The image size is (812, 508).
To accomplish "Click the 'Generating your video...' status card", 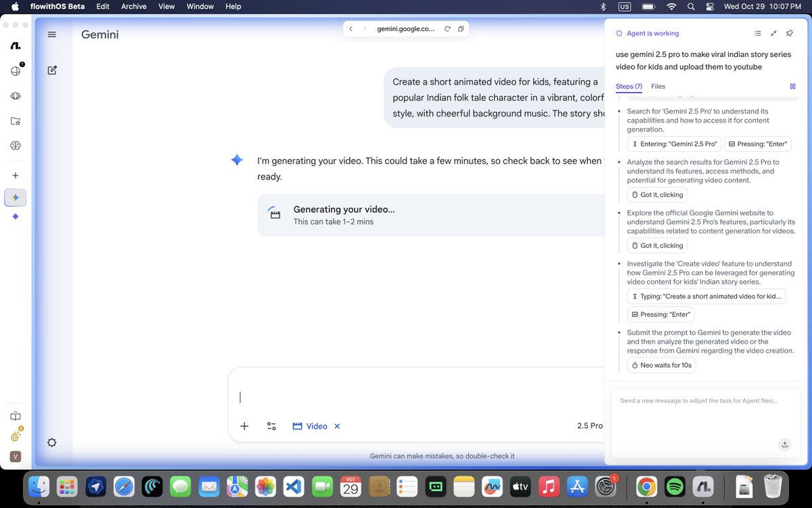I will (431, 215).
